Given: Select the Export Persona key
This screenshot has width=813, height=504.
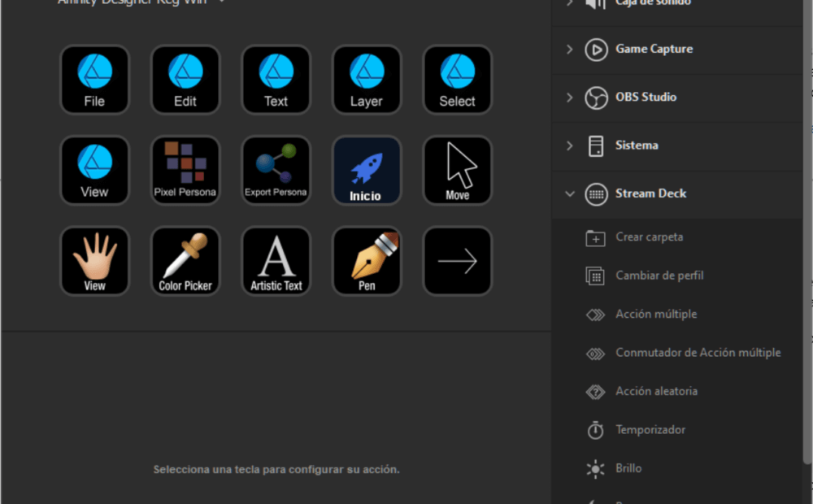Looking at the screenshot, I should tap(276, 170).
